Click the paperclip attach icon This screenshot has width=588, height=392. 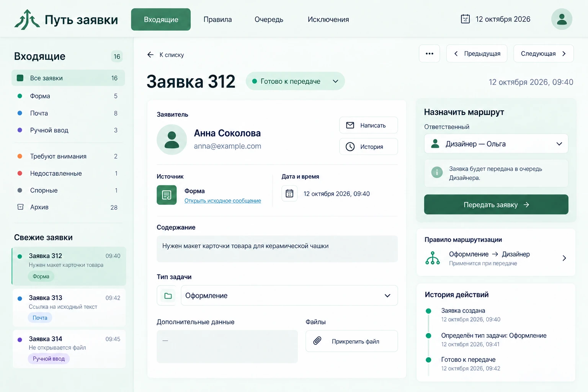coord(317,341)
